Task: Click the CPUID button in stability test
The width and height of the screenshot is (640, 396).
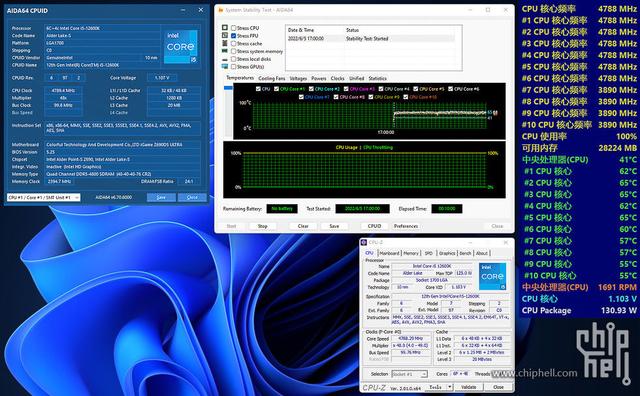Action: click(x=374, y=226)
